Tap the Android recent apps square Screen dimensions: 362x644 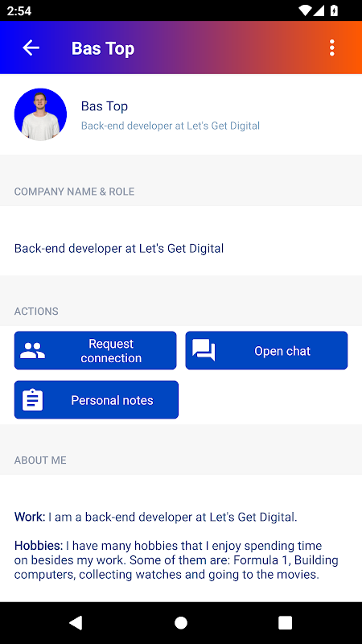286,622
